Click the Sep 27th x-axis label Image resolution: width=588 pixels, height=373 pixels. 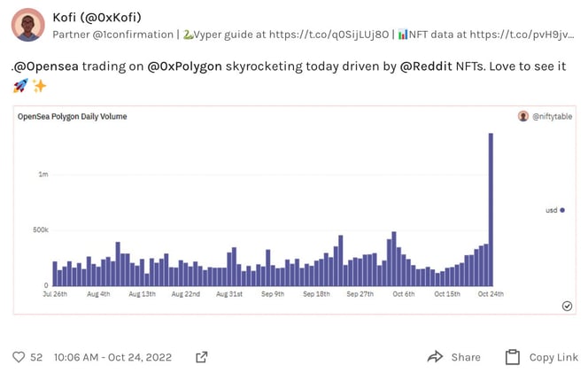click(x=360, y=294)
